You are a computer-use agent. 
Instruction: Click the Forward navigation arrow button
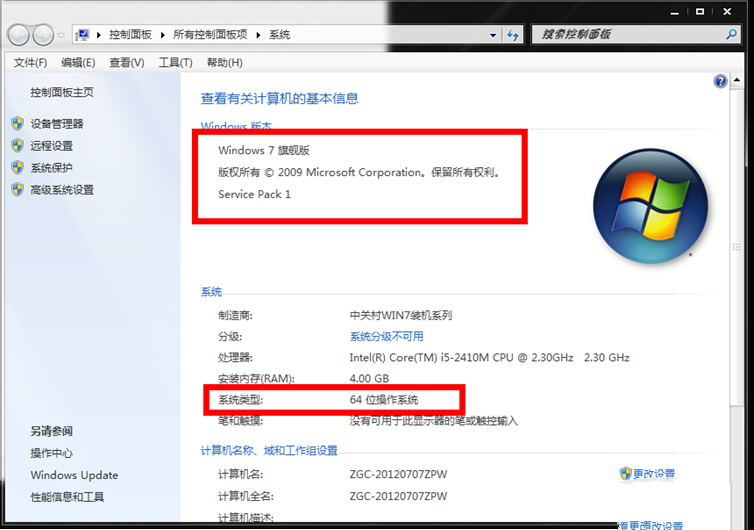43,35
